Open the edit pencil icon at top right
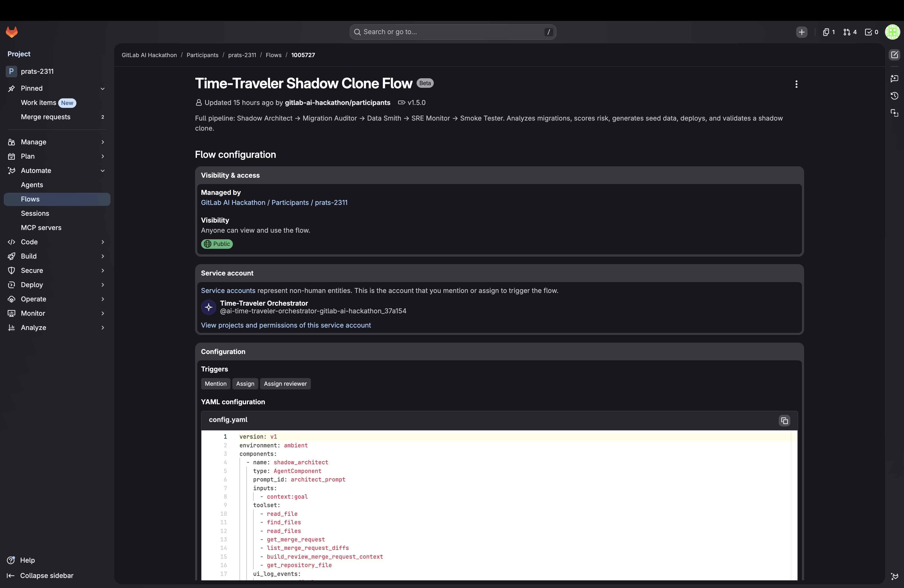This screenshot has height=588, width=904. pos(894,55)
